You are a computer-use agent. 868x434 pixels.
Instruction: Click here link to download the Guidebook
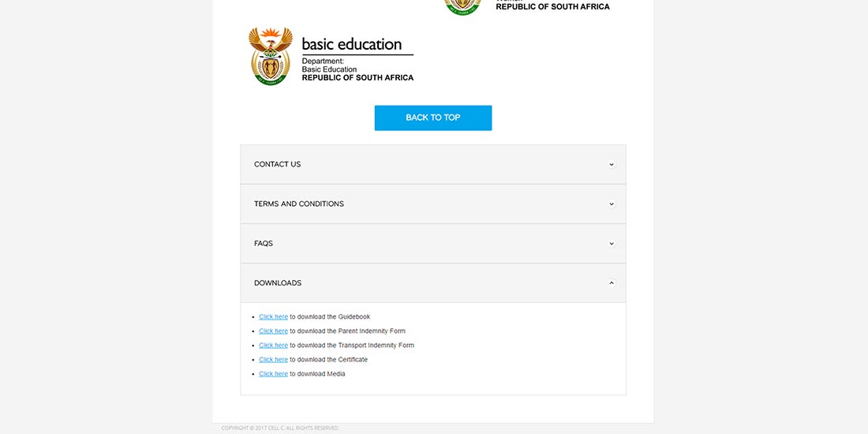tap(273, 317)
